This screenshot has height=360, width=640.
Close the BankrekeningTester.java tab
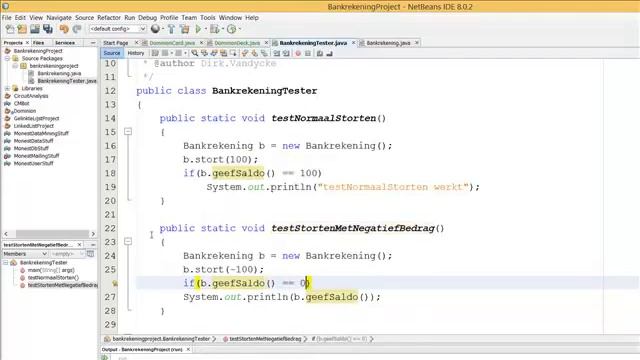pos(353,42)
